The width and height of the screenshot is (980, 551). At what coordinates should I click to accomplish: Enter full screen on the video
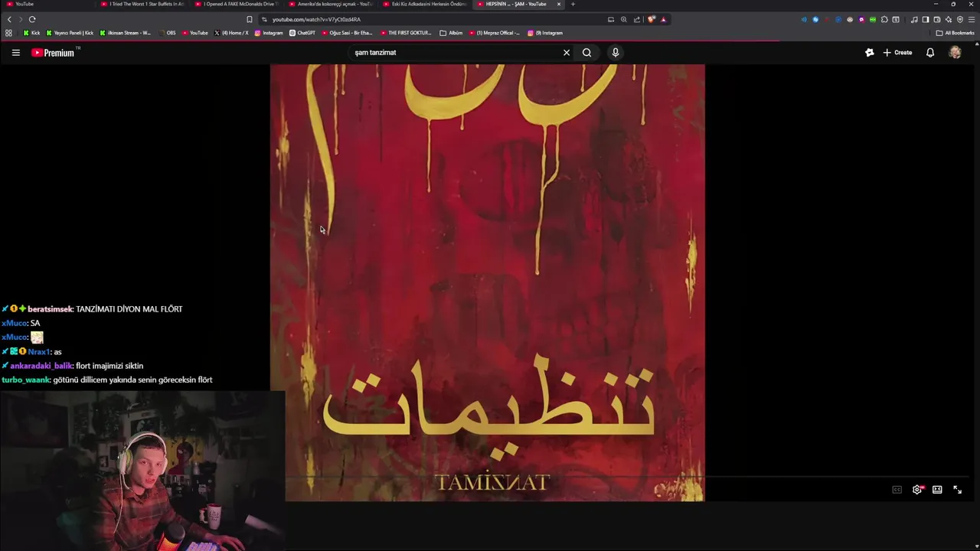[x=957, y=490]
